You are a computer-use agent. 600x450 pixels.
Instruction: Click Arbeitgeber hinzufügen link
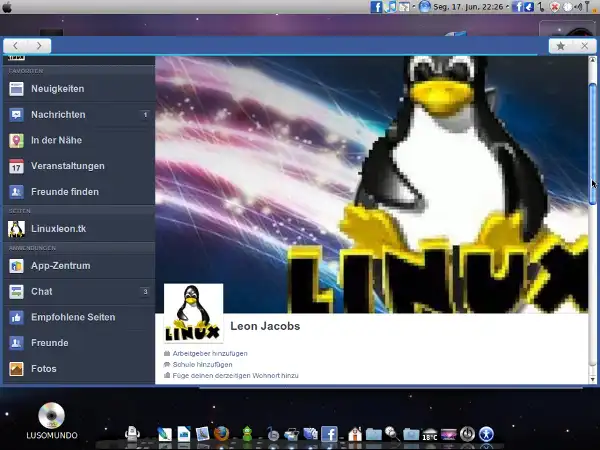[210, 354]
